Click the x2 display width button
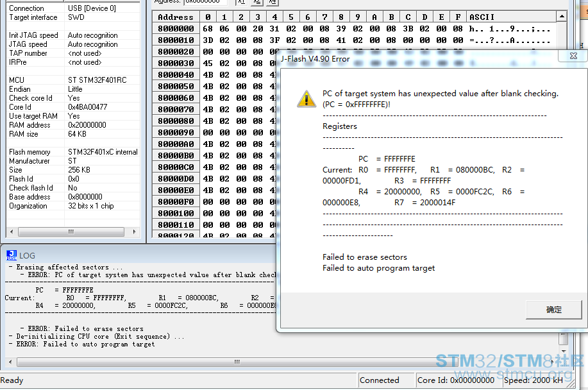 pyautogui.click(x=256, y=2)
